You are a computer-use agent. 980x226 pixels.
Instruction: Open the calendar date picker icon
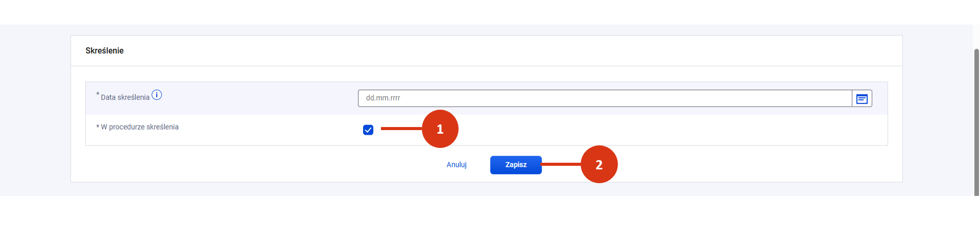[x=862, y=98]
